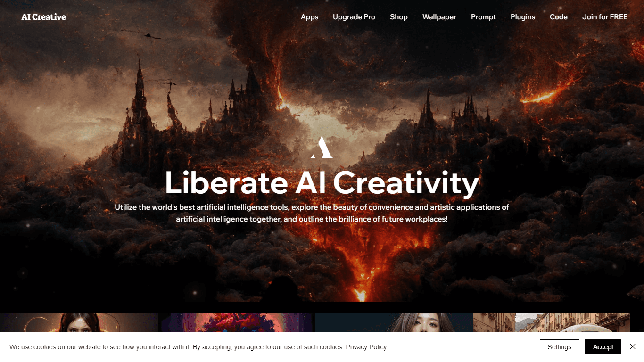Select Prompt in the top navigation

click(483, 17)
